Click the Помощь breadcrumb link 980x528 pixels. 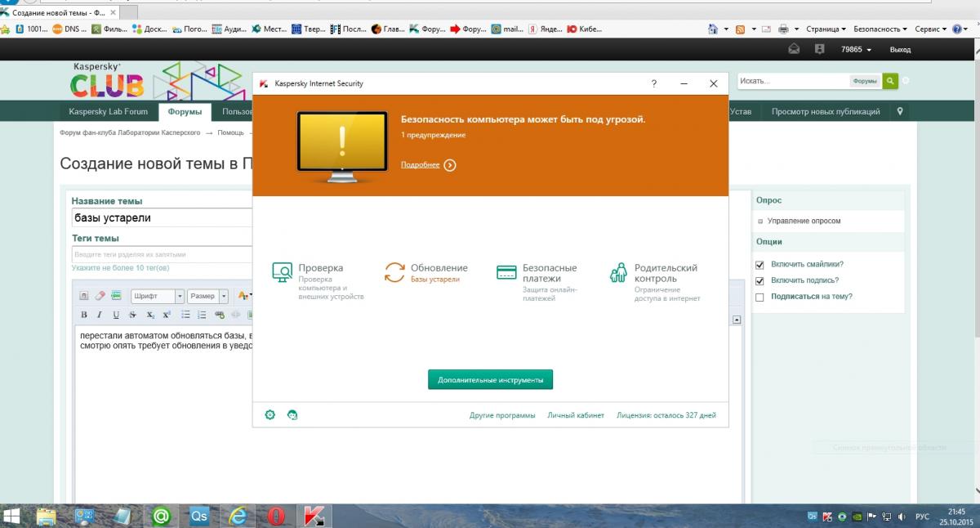coord(231,132)
